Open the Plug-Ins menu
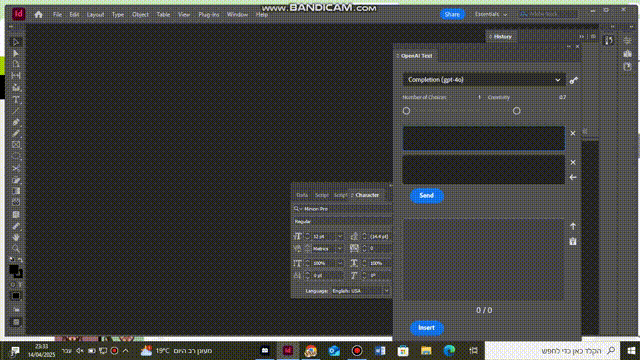Image resolution: width=640 pixels, height=360 pixels. coord(209,15)
